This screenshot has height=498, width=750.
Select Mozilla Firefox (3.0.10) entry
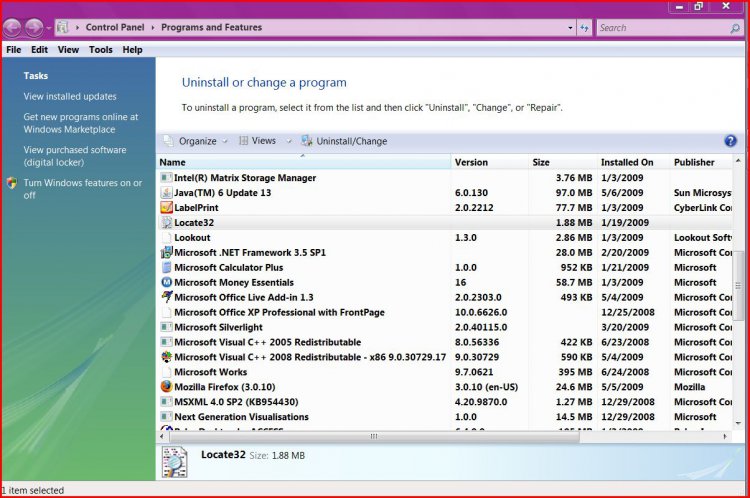(x=445, y=387)
